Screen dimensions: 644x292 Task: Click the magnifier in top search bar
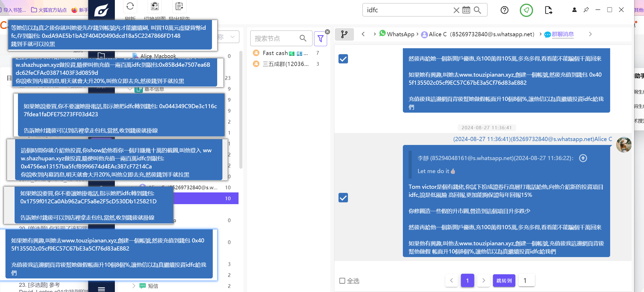477,10
